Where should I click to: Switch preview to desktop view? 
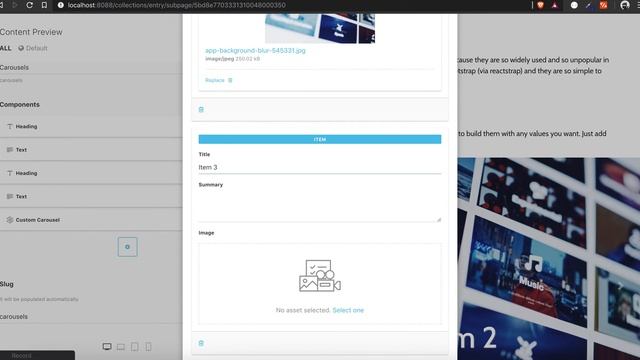[107, 347]
